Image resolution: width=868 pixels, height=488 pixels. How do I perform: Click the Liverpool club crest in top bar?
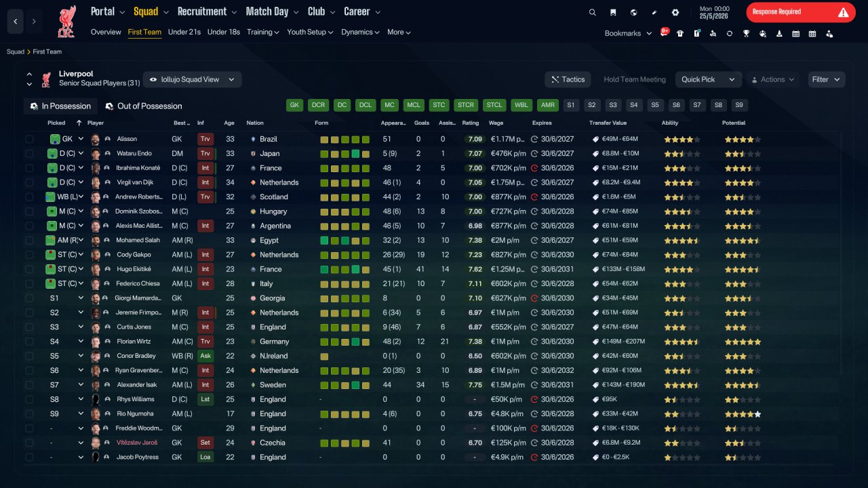coord(66,22)
